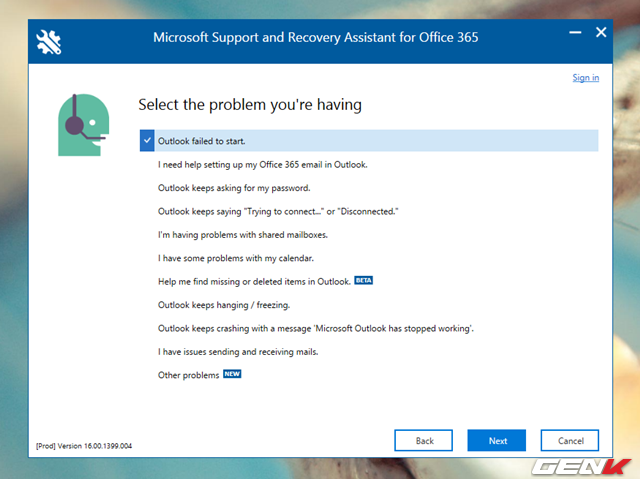Click the NEW badge next to Other problems
The height and width of the screenshot is (479, 640).
point(232,374)
